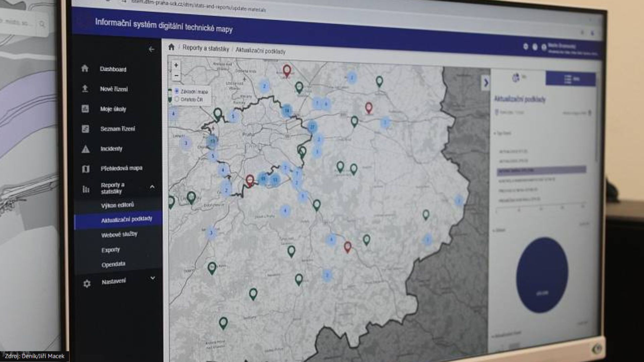This screenshot has width=644, height=362.
Task: Click the Přehledová mapa map icon
Action: point(86,169)
